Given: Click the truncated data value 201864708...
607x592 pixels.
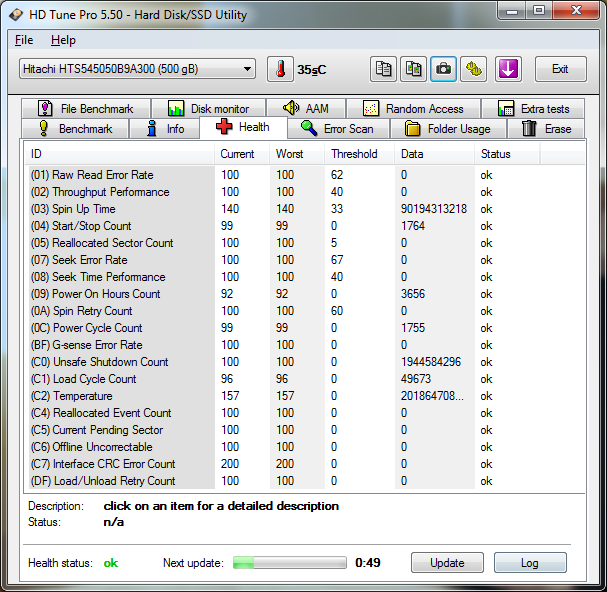Looking at the screenshot, I should pos(432,396).
